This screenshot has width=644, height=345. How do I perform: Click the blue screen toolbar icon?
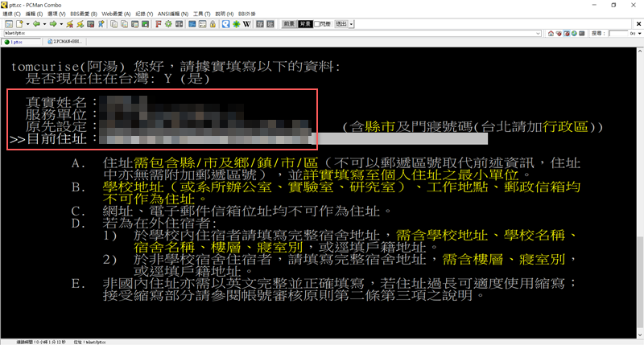pos(192,24)
